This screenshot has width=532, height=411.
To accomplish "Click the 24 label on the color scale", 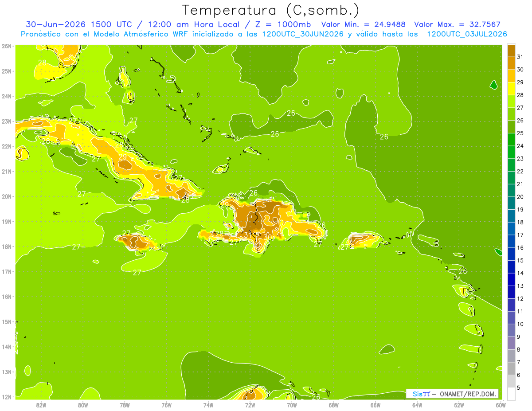I will click(520, 146).
